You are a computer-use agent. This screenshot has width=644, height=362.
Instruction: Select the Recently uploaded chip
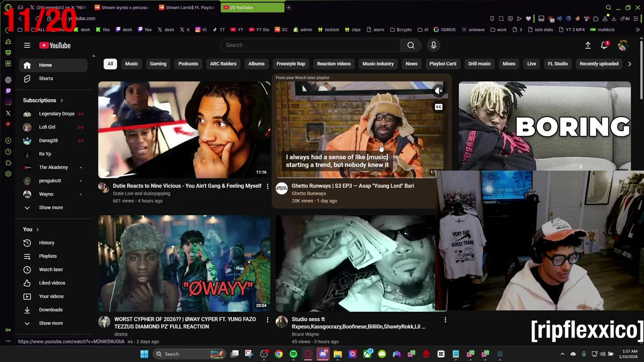(x=599, y=64)
